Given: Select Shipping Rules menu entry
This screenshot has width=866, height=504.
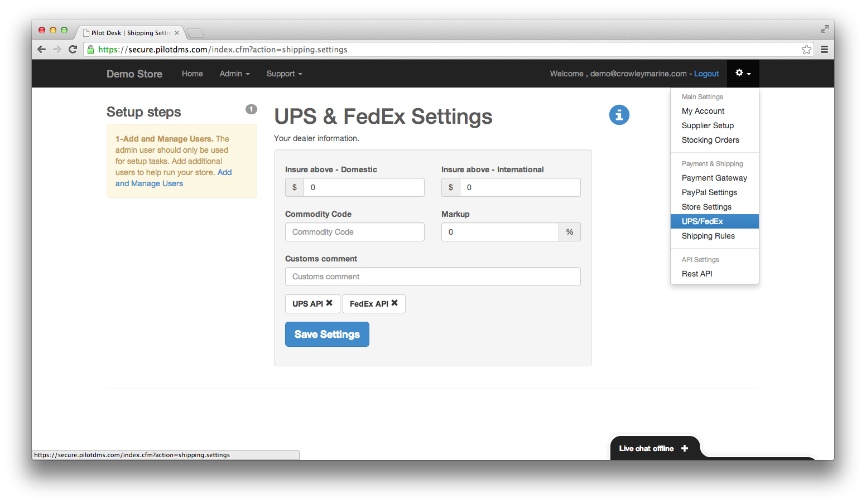Looking at the screenshot, I should (708, 236).
